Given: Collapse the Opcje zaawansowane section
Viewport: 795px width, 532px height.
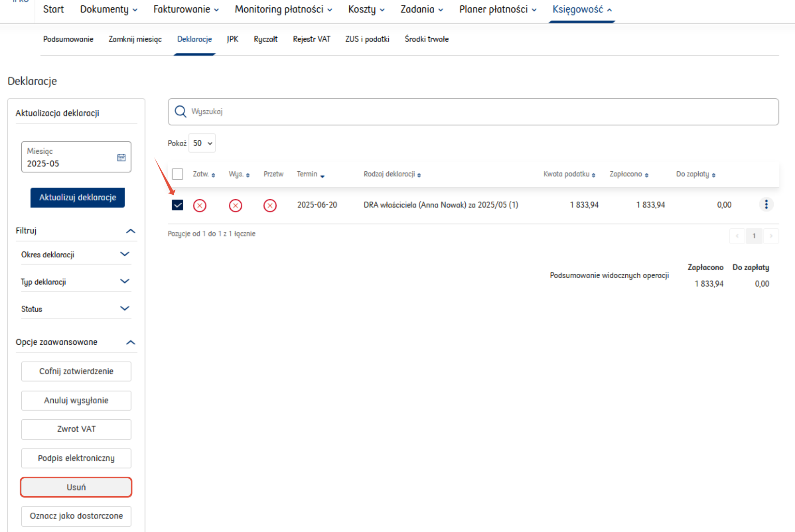Looking at the screenshot, I should (x=130, y=342).
